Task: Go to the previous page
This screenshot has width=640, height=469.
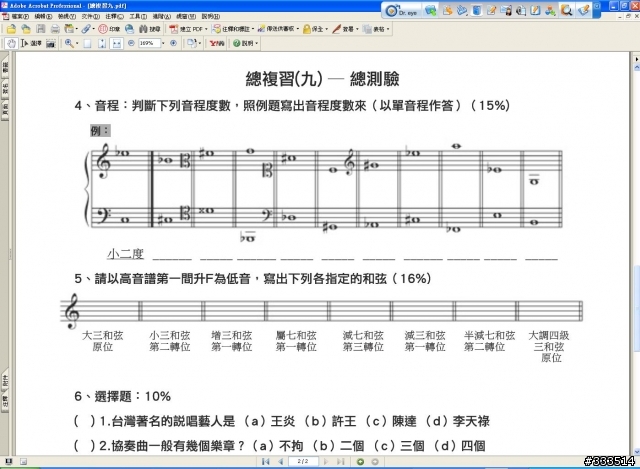Action: click(x=280, y=462)
